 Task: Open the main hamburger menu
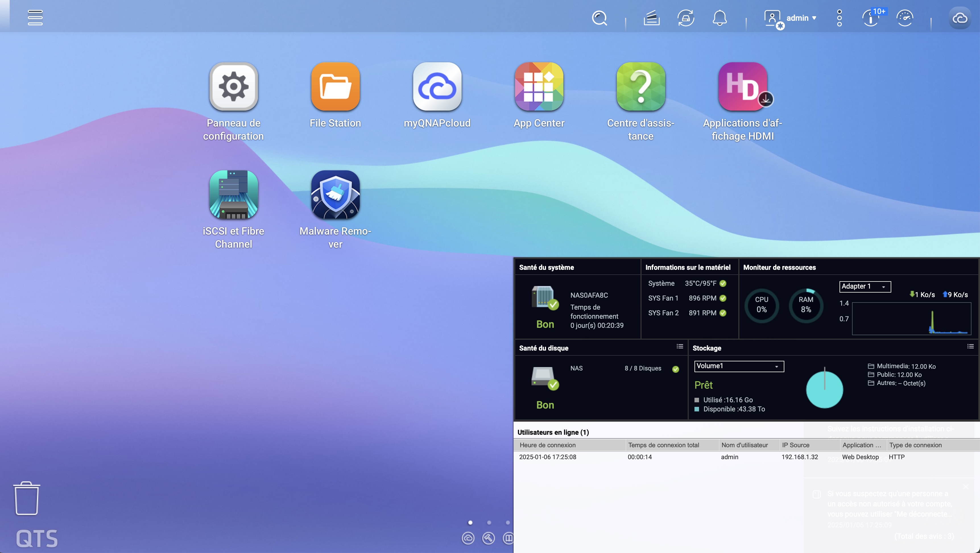pos(35,18)
